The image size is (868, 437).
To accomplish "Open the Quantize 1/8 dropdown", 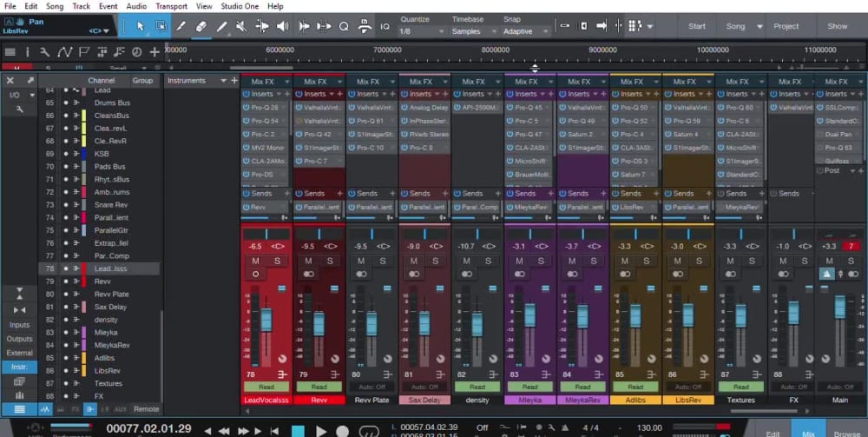I will (x=422, y=31).
